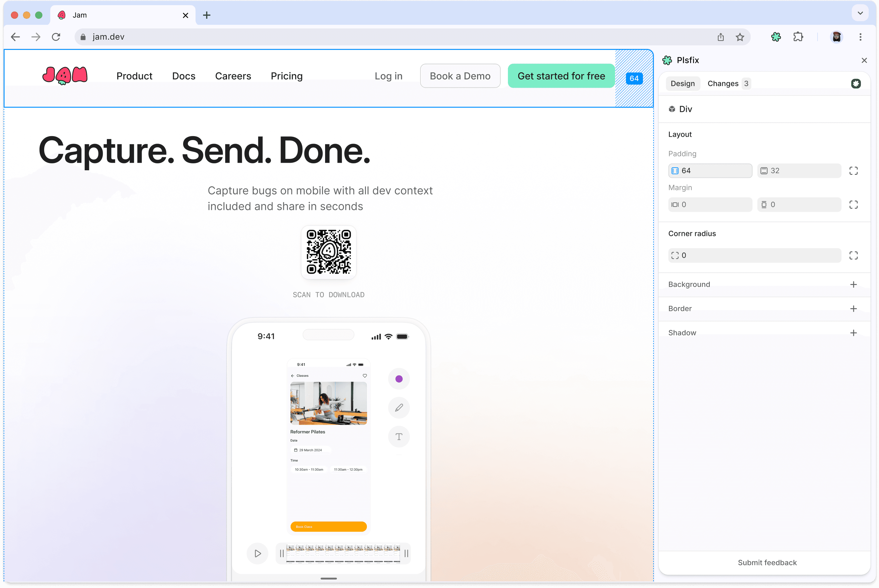Open the Pricing navigation item
The width and height of the screenshot is (879, 588).
pos(287,76)
